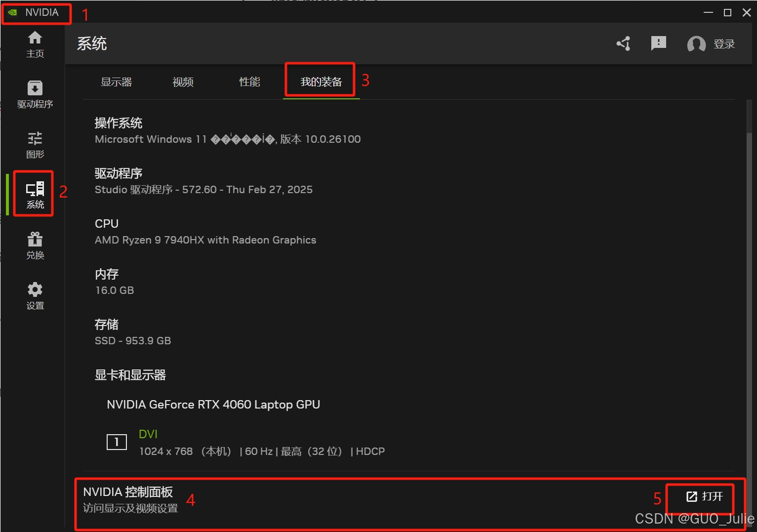Switch to the 视频 tab

point(183,82)
